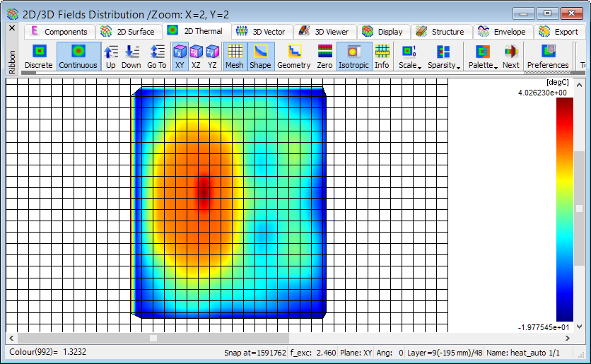
Task: Toggle the Shape outline display
Action: 260,56
